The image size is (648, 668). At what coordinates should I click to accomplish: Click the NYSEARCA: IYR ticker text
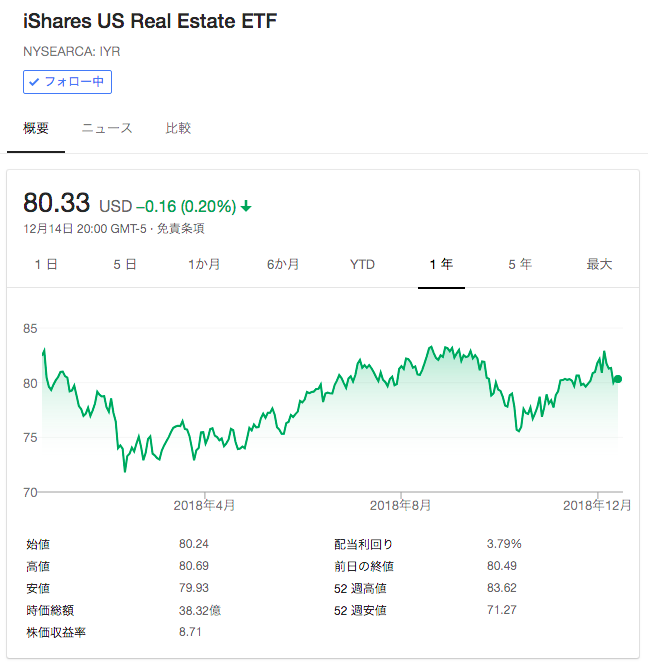point(72,52)
